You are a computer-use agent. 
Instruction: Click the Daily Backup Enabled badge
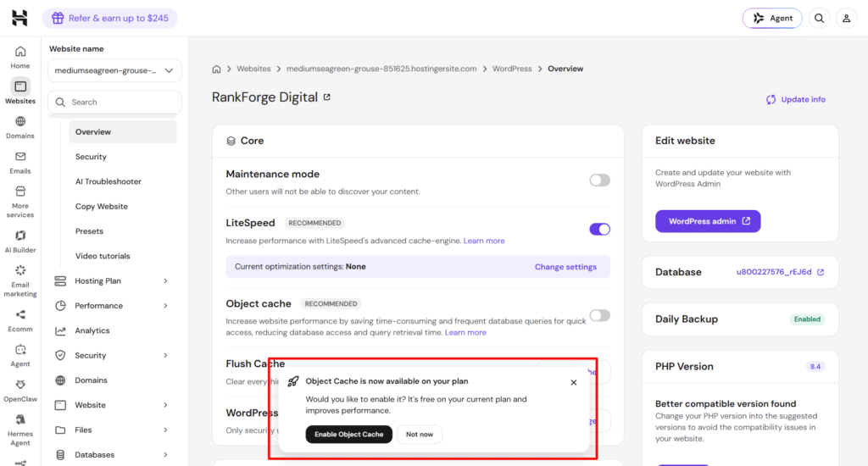tap(807, 319)
